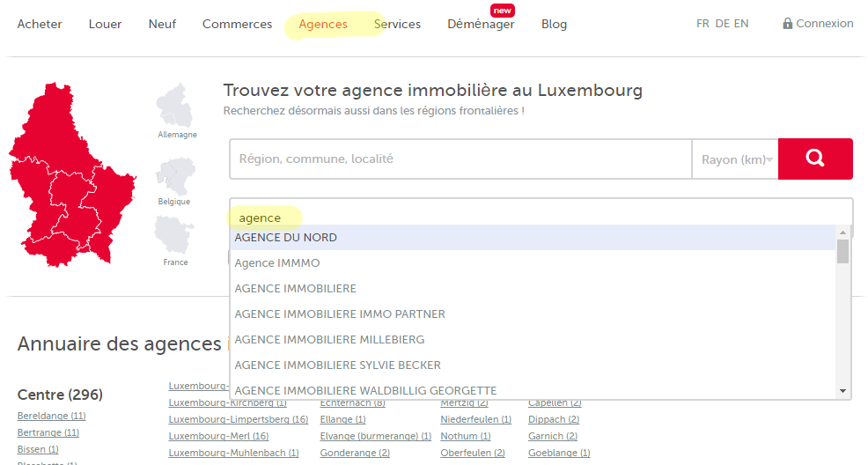Go to the Acheter menu

click(40, 24)
